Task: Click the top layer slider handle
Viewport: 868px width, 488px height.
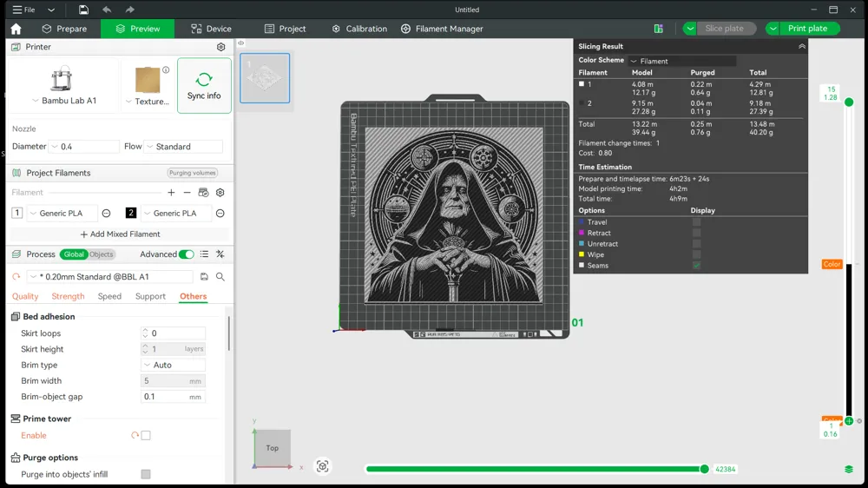Action: (x=849, y=102)
